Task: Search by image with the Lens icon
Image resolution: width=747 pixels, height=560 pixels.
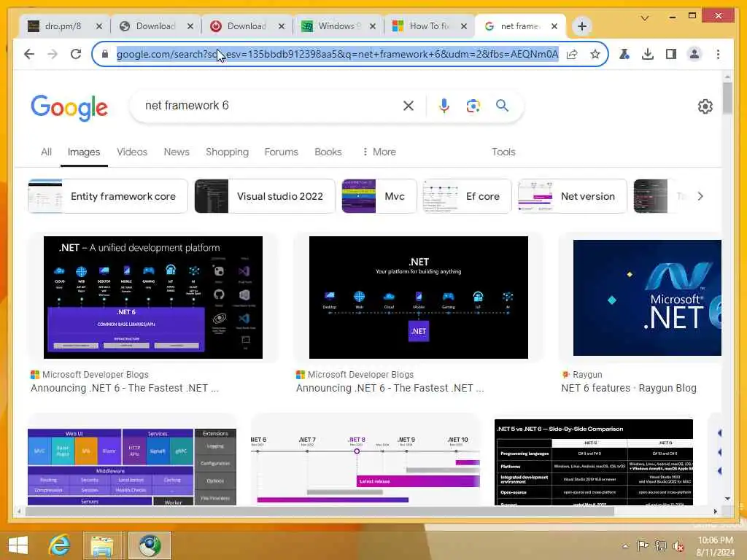Action: pyautogui.click(x=473, y=106)
